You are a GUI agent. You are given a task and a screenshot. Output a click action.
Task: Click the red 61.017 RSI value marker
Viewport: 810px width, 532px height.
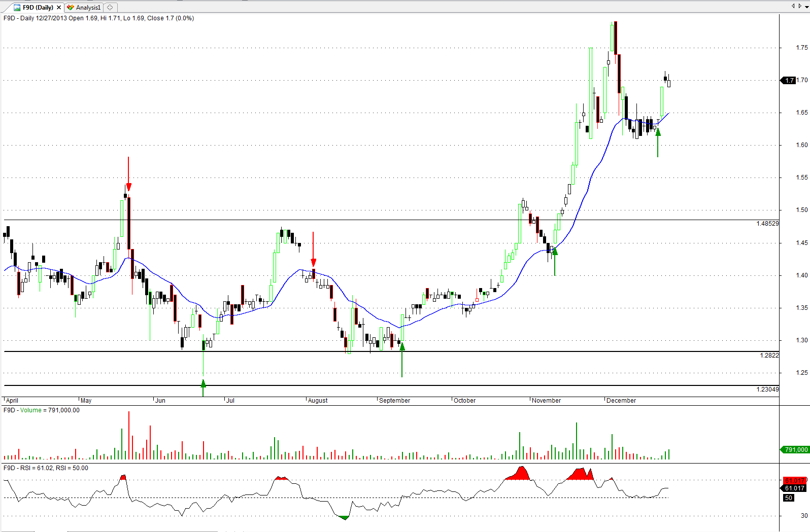pyautogui.click(x=794, y=480)
